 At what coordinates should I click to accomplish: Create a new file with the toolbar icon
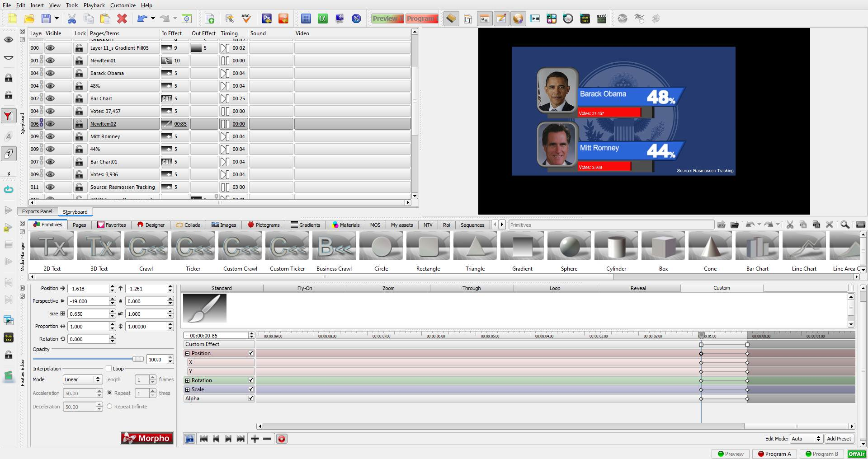pyautogui.click(x=12, y=19)
